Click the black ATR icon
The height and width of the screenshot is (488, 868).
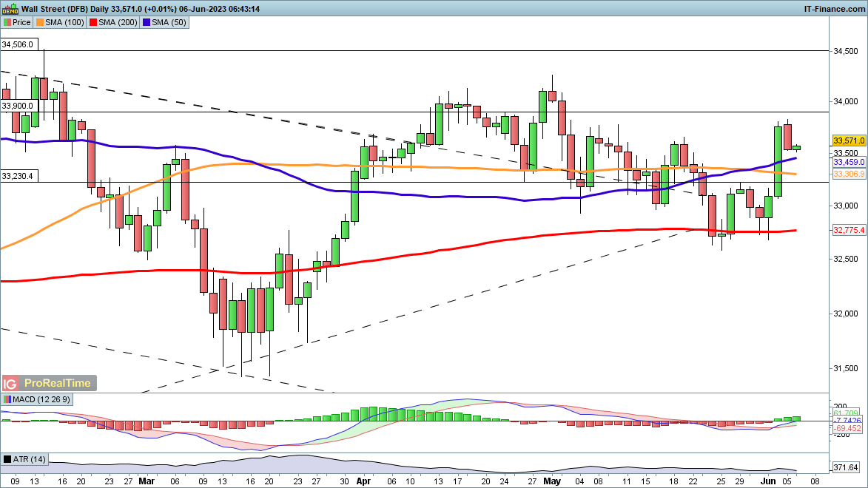click(x=7, y=459)
